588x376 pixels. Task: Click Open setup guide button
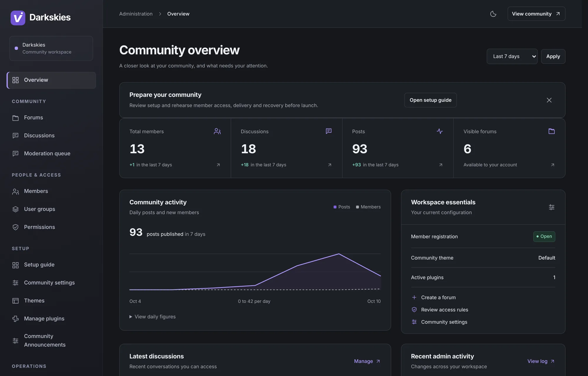pyautogui.click(x=430, y=100)
